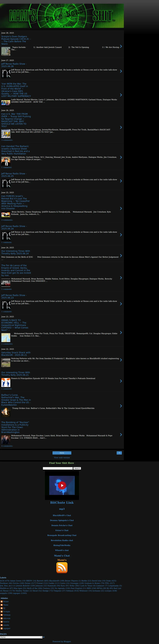159x644 pixels.
Task: Open arrow for ISRAEL'S RACE TO ECONOMIC HELL
Action: click(121, 333)
